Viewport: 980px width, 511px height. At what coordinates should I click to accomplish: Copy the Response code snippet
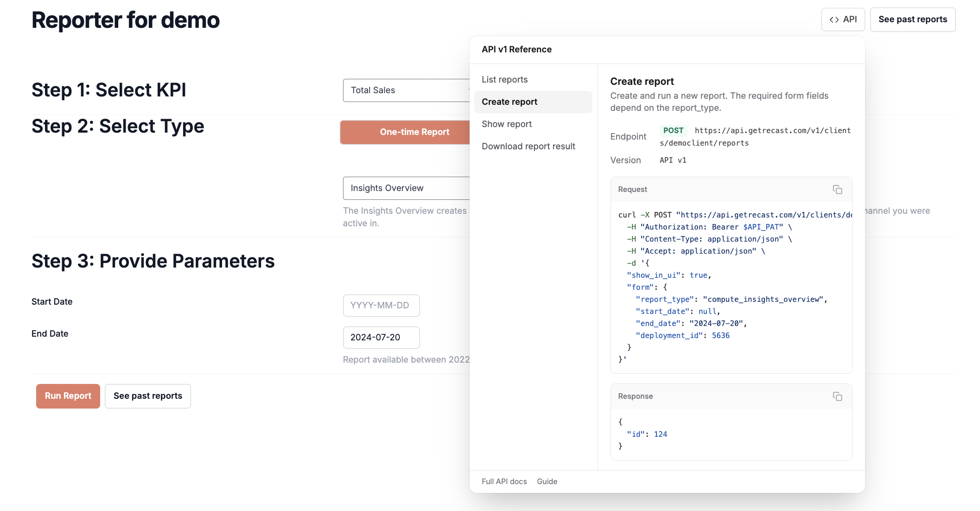click(837, 396)
